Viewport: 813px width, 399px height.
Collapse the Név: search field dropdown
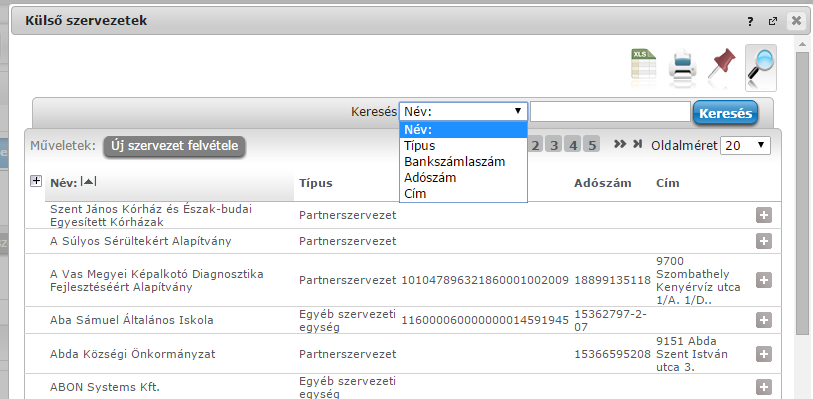[464, 111]
